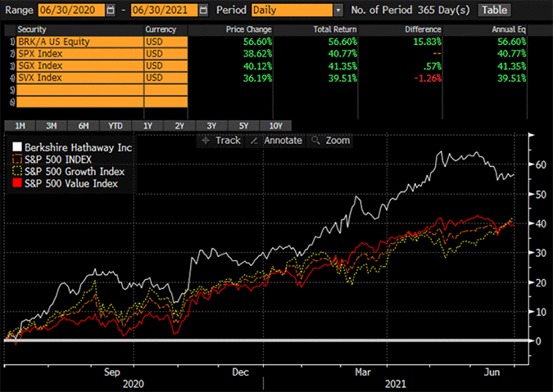Click the Track crosshair icon
Image resolution: width=553 pixels, height=392 pixels.
pyautogui.click(x=206, y=141)
